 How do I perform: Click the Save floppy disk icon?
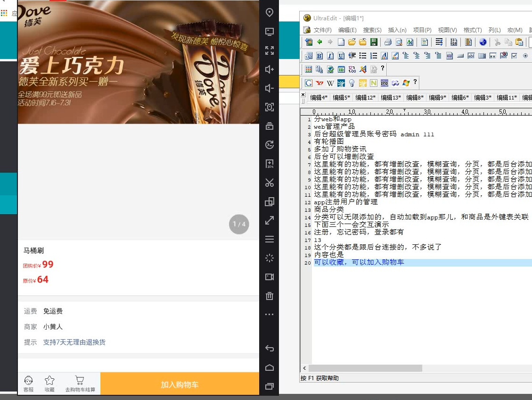tap(374, 42)
